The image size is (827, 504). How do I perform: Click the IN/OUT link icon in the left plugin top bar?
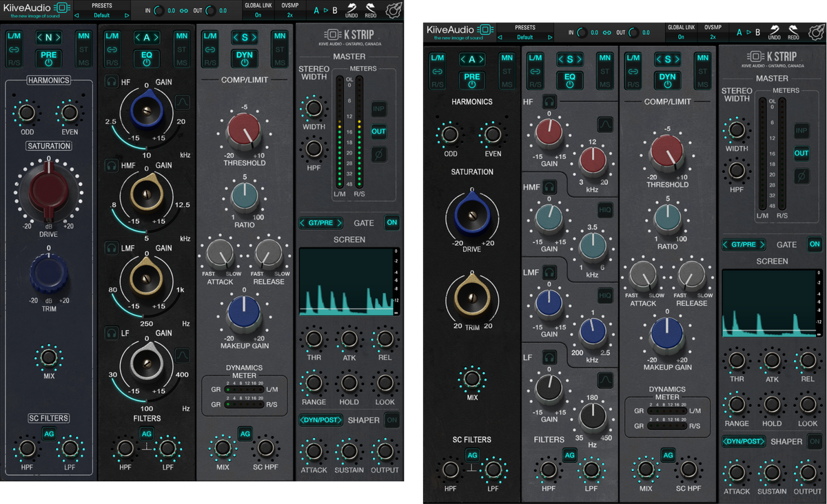pyautogui.click(x=183, y=11)
